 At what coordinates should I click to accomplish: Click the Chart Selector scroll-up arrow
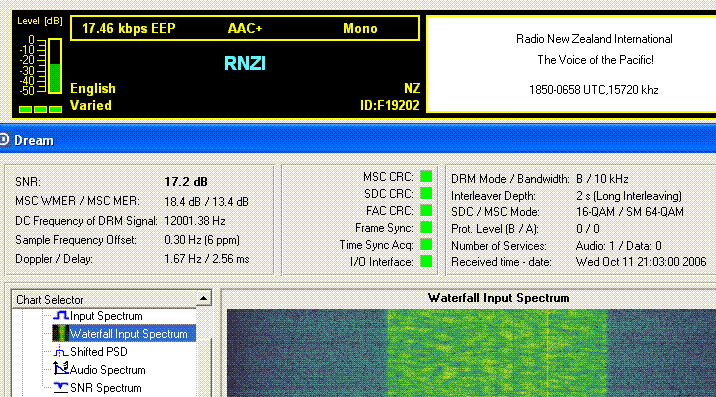point(203,299)
